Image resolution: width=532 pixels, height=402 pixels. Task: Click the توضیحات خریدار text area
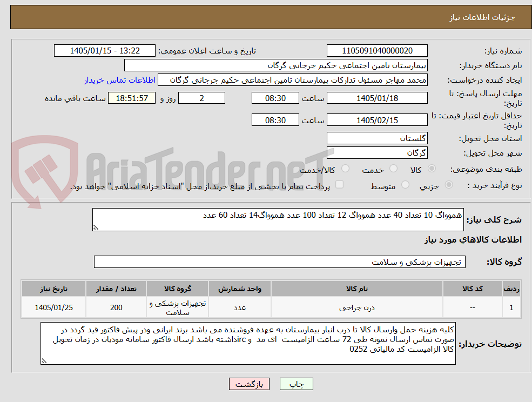click(248, 343)
